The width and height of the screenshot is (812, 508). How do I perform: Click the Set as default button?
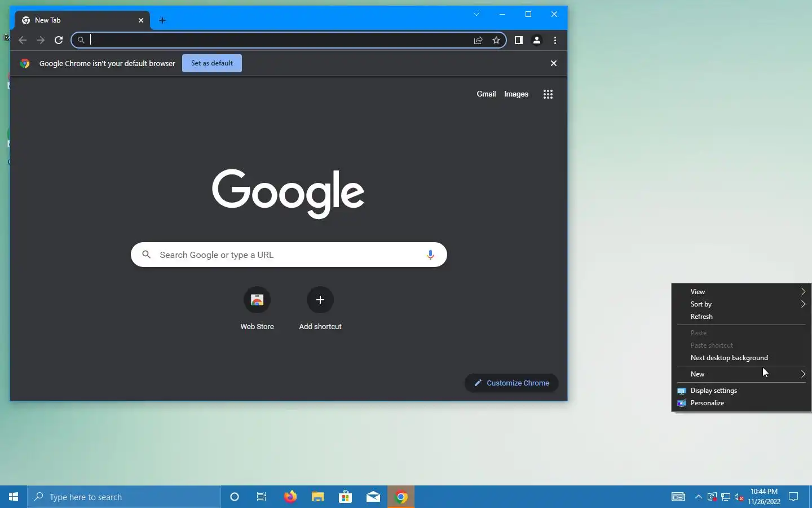(x=212, y=63)
